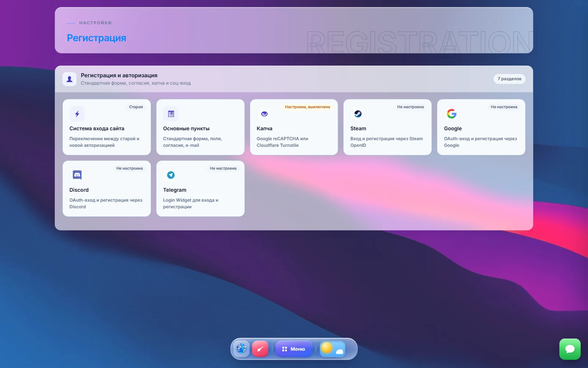Click the user icon beside Регистрация и авторизация
Image resolution: width=588 pixels, height=368 pixels.
pyautogui.click(x=69, y=79)
